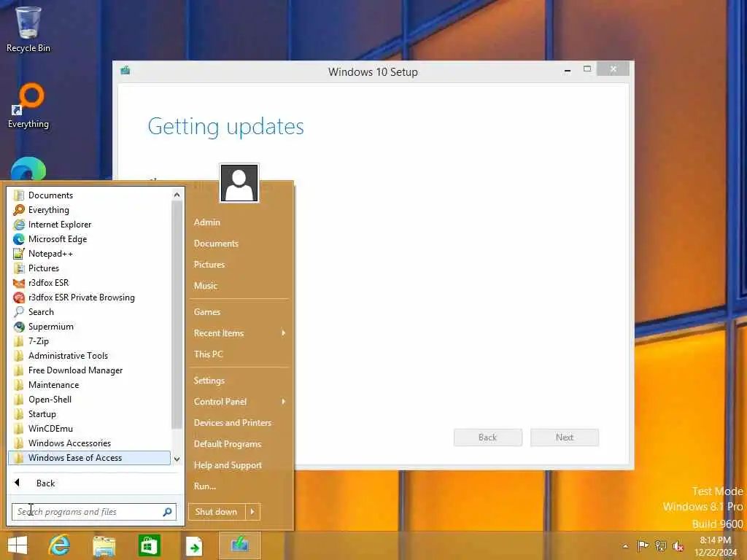747x560 pixels.
Task: Show hidden tray icons arrow
Action: (625, 546)
